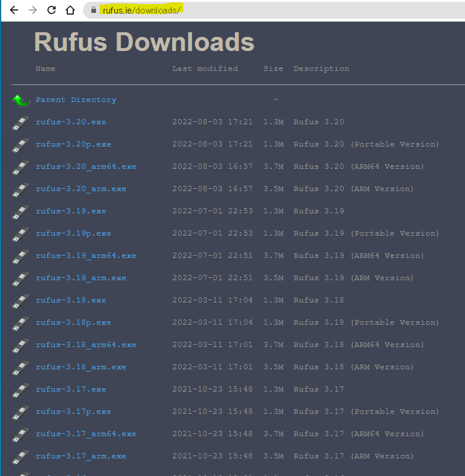This screenshot has width=465, height=476.
Task: Click USB icon beside rufus-3.20_arm64.exe
Action: (20, 167)
